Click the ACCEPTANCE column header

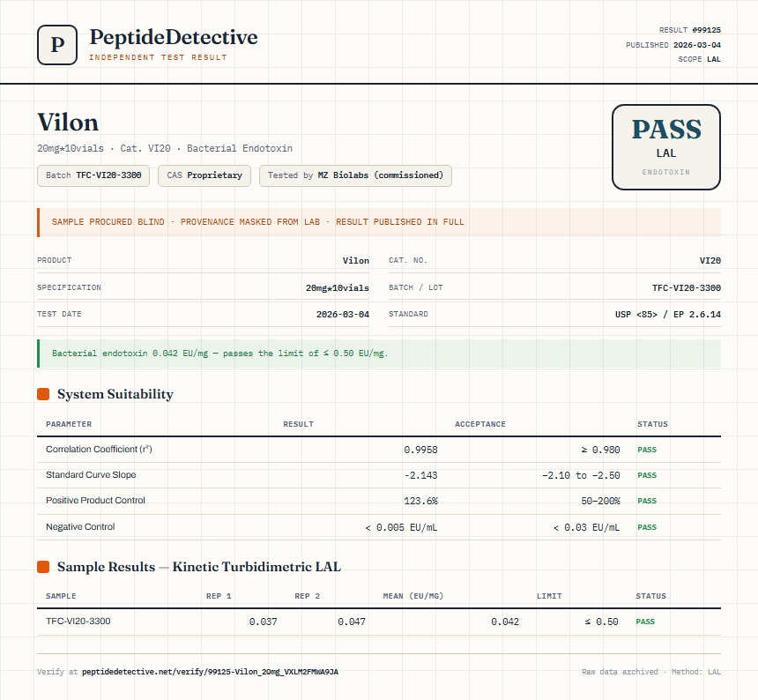coord(480,424)
